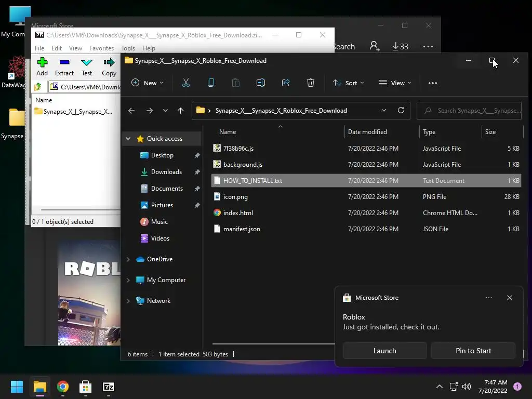This screenshot has height=399, width=532.
Task: Open the 7-Zip Favorites menu
Action: click(101, 48)
